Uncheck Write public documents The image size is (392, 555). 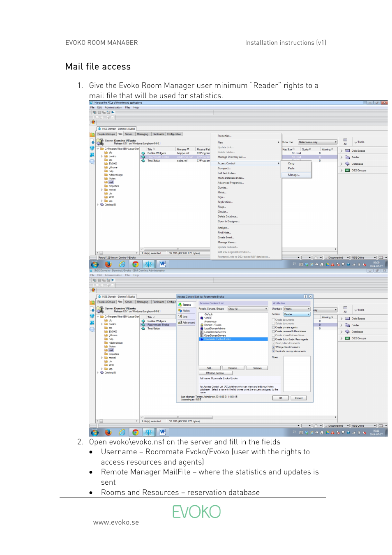pos(273,347)
